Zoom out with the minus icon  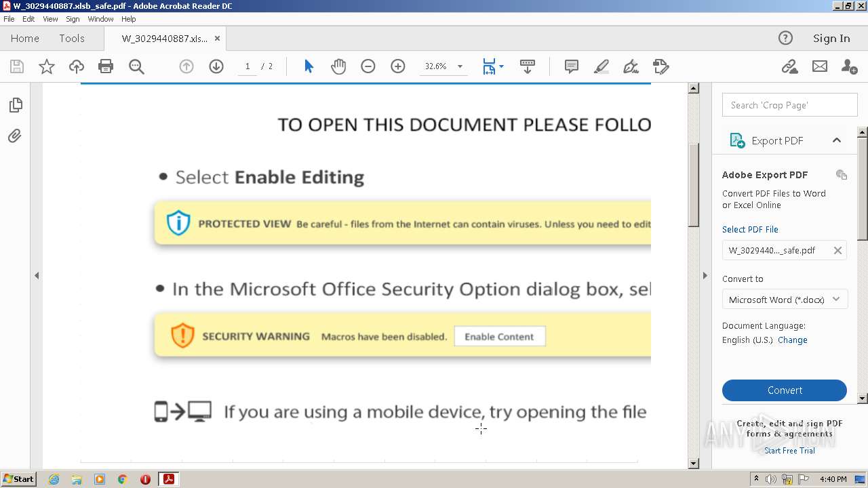point(368,66)
